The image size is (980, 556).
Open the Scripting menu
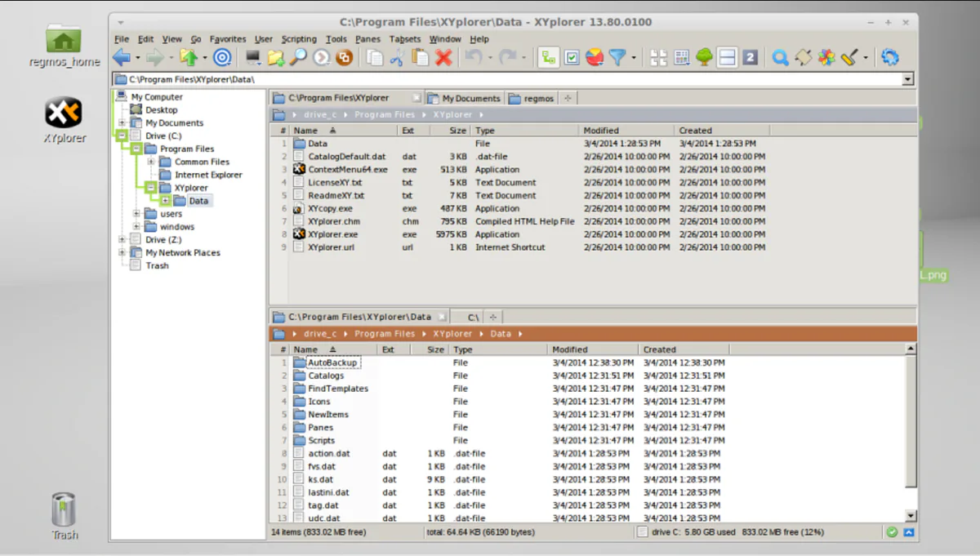299,38
